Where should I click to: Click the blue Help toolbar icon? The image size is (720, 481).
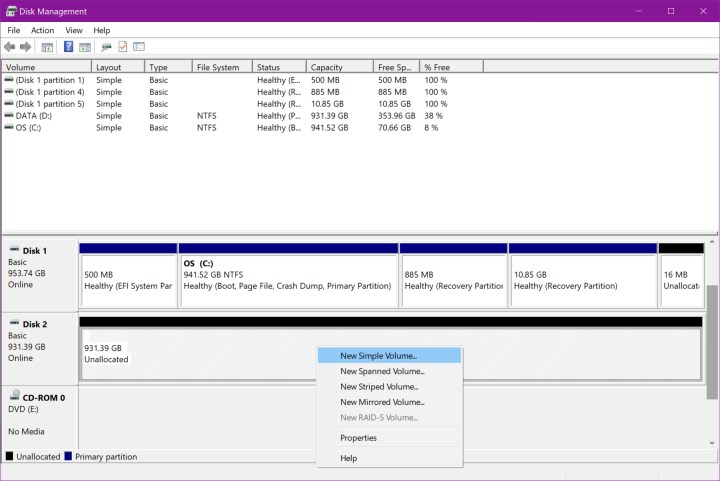pos(69,47)
